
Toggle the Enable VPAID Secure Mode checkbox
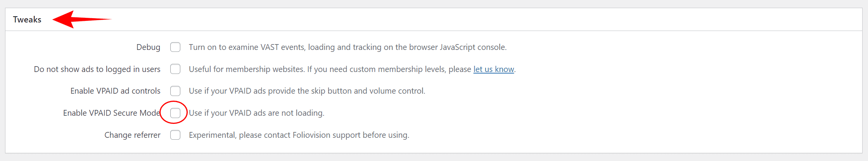pos(175,113)
